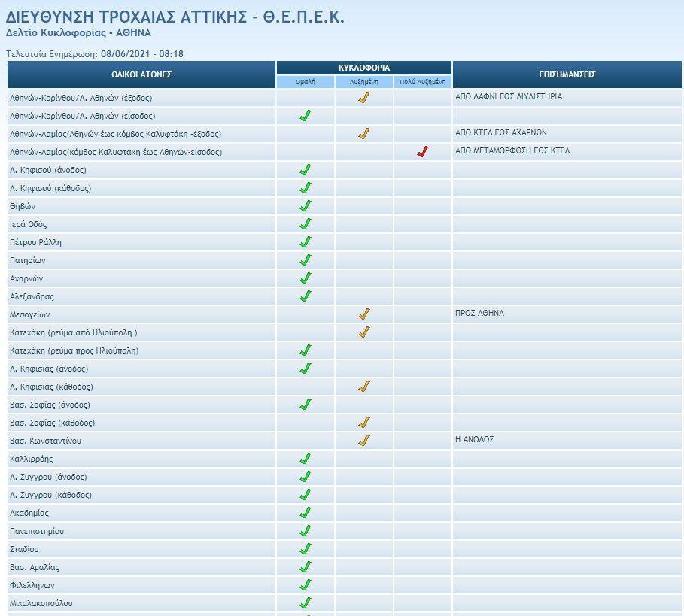The width and height of the screenshot is (684, 616).
Task: Click orange checkmark in Μεσογείων row
Action: click(x=364, y=314)
